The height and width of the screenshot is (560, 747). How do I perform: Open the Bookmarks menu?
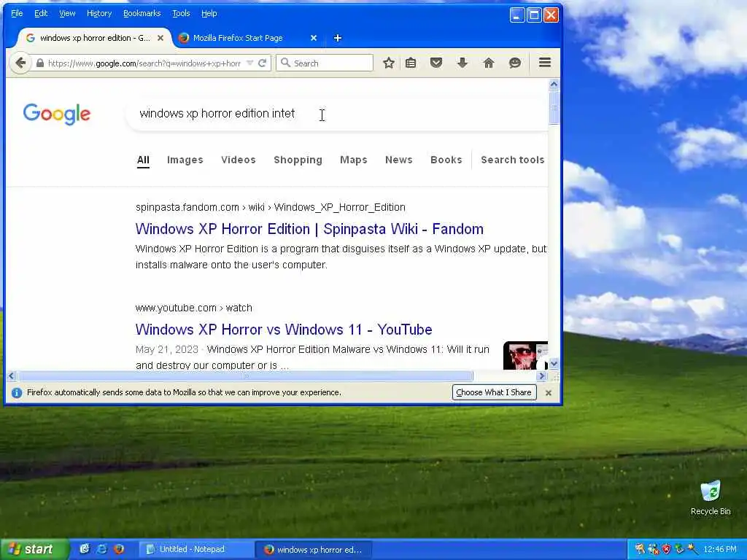point(142,13)
